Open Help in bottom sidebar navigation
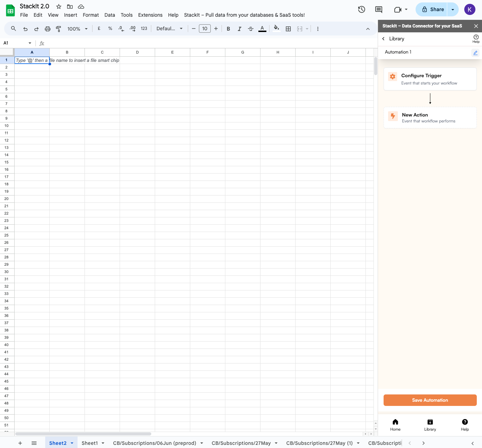The width and height of the screenshot is (482, 448). [x=465, y=425]
